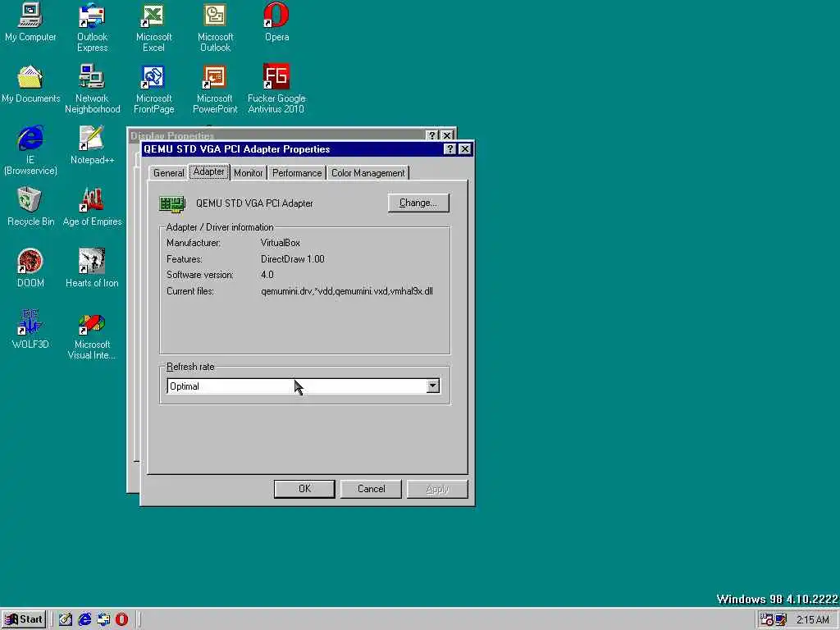Switch to the Monitor tab

click(x=248, y=173)
